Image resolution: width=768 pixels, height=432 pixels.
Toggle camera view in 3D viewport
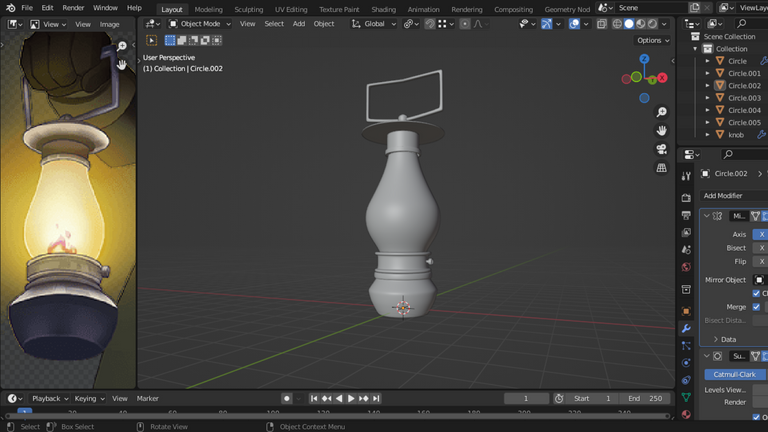click(661, 149)
